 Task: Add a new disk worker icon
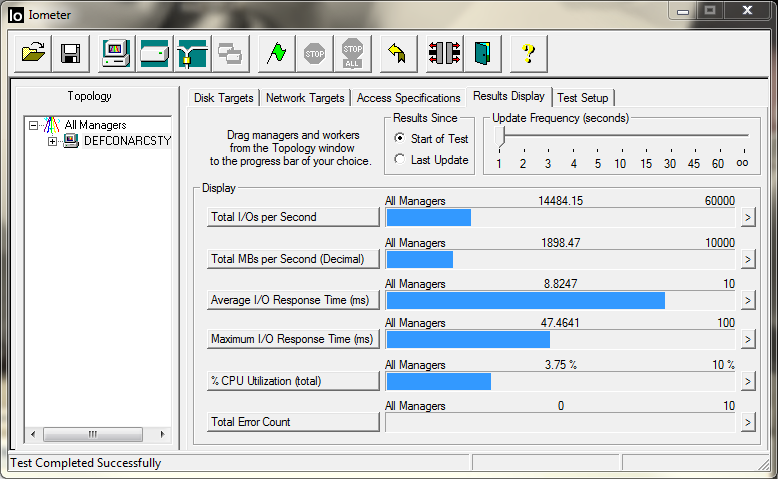pyautogui.click(x=155, y=53)
